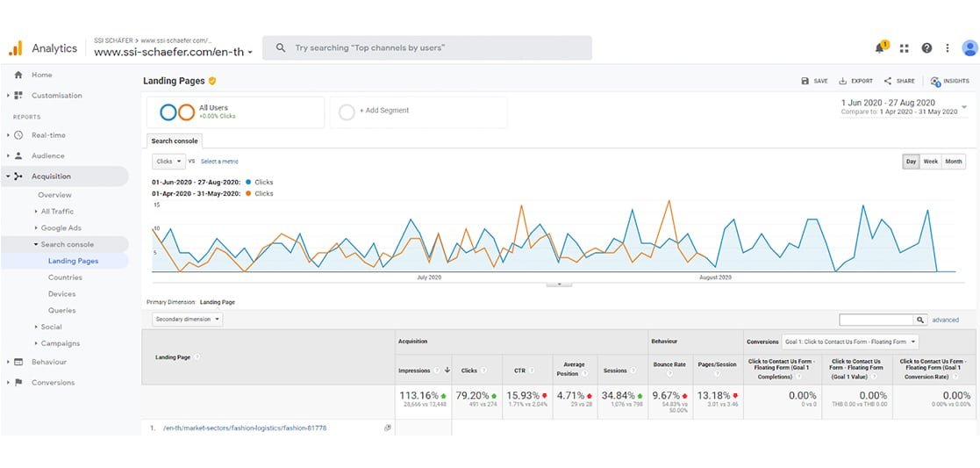Click the Share icon
This screenshot has width=980, height=468.
tap(888, 81)
